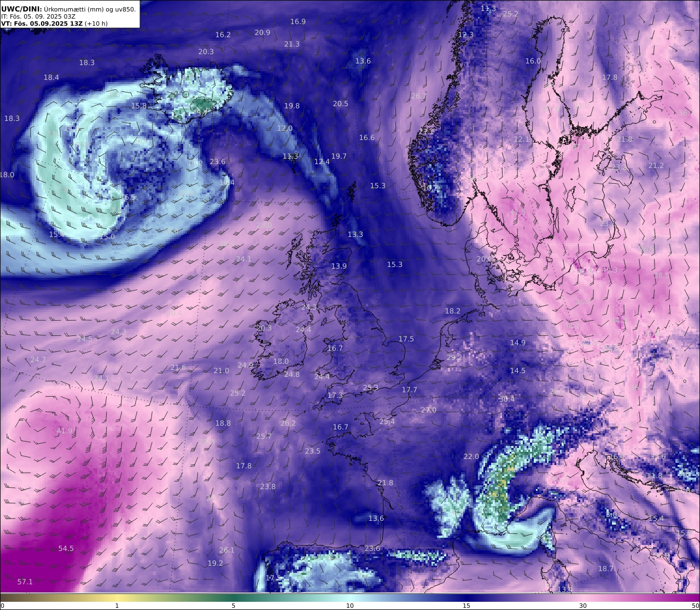Click the map value 16.9
The image size is (700, 610).
[298, 22]
